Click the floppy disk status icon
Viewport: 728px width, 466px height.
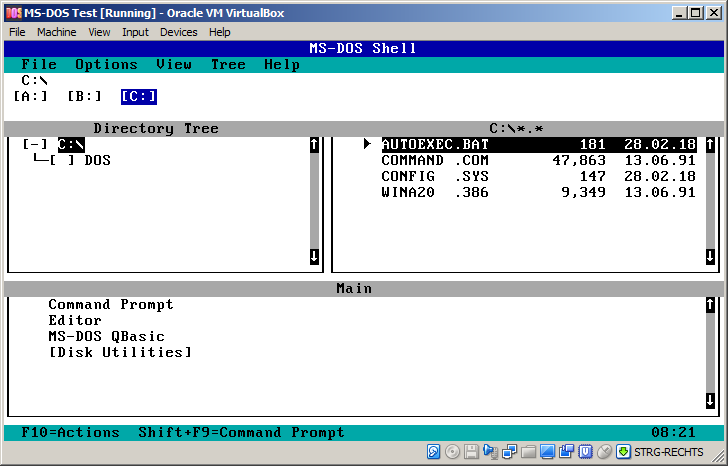471,451
